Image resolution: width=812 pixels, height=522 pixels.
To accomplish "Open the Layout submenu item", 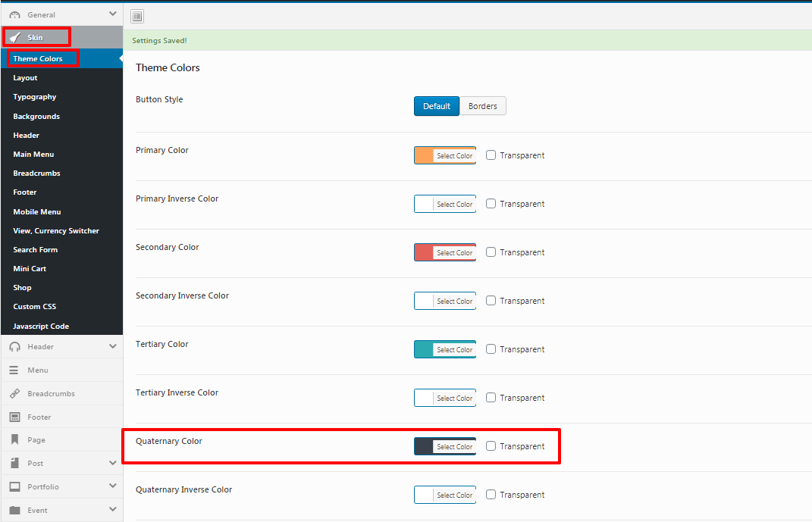I will pyautogui.click(x=61, y=77).
